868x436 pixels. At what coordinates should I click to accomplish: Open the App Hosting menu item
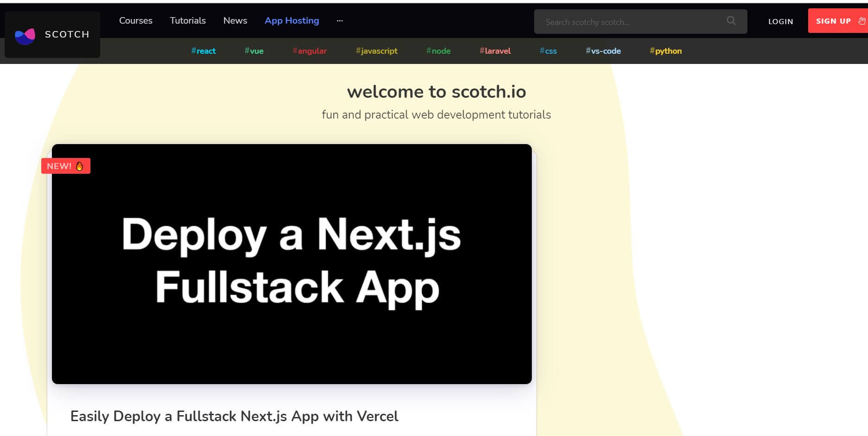pos(292,20)
